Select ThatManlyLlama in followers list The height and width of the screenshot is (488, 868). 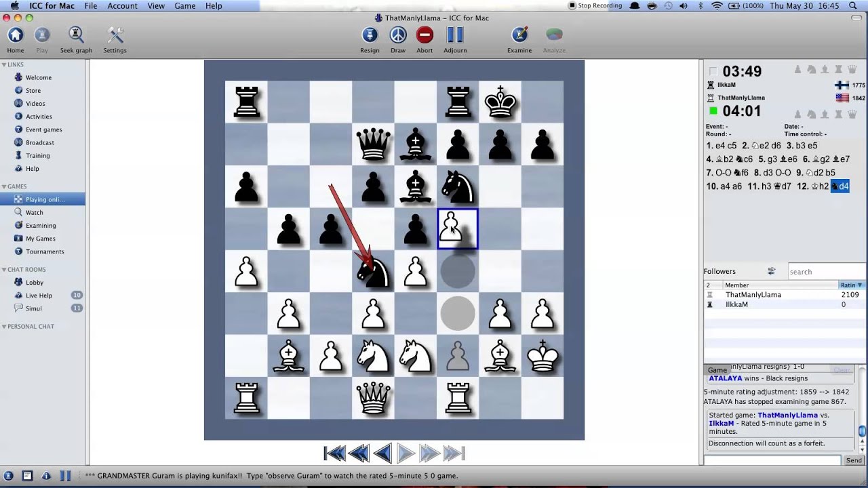785,295
